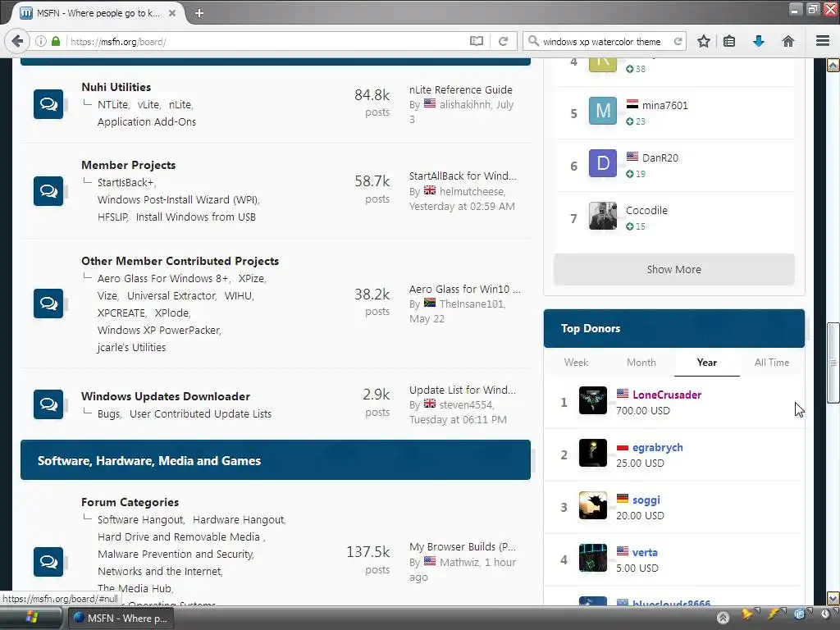This screenshot has height=630, width=840.
Task: Open the StartIsBack+ subforum link
Action: pyautogui.click(x=126, y=183)
